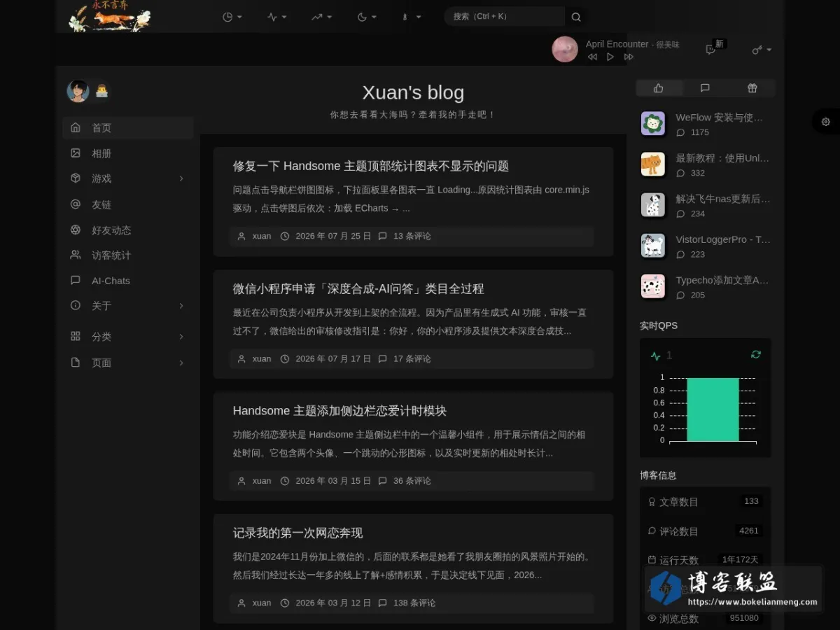Open 相册 in the sidebar
840x630 pixels.
click(128, 153)
